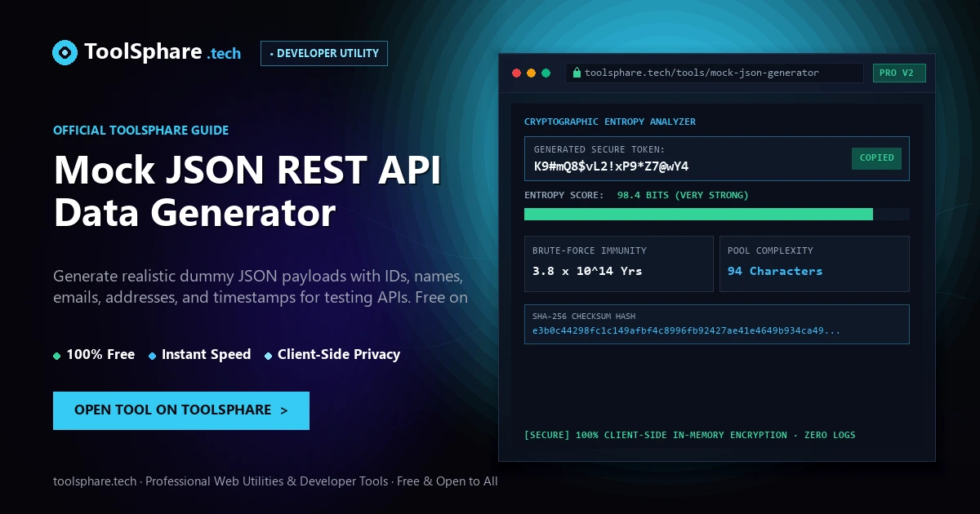Click the ToolSphare circular logo icon

click(x=65, y=52)
